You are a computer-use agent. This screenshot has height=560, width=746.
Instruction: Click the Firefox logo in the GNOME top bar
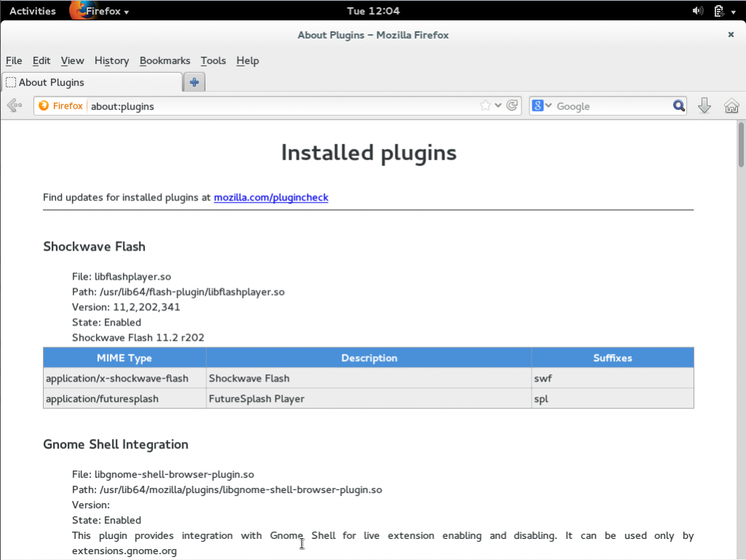coord(79,10)
